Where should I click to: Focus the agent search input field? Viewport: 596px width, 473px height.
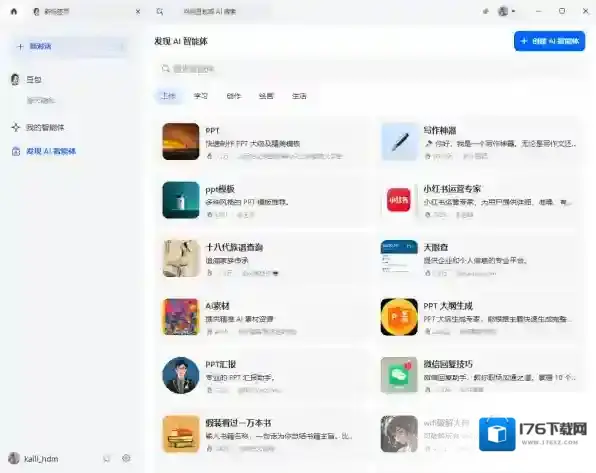pyautogui.click(x=369, y=69)
